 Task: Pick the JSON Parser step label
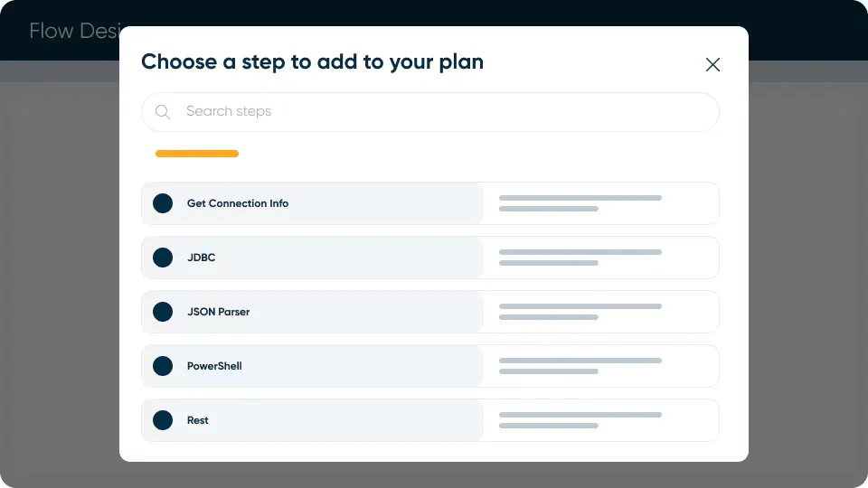click(x=218, y=312)
